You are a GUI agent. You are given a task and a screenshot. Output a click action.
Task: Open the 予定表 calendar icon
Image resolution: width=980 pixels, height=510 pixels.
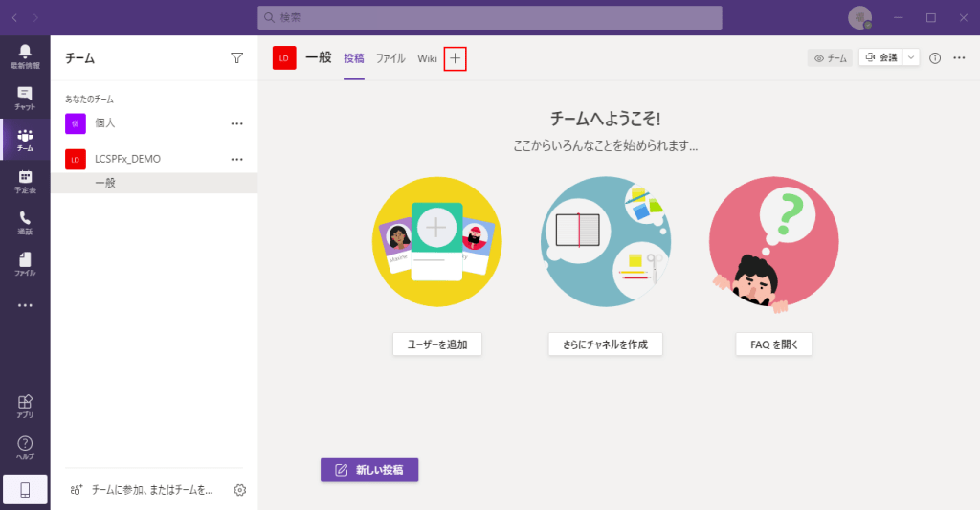(25, 181)
